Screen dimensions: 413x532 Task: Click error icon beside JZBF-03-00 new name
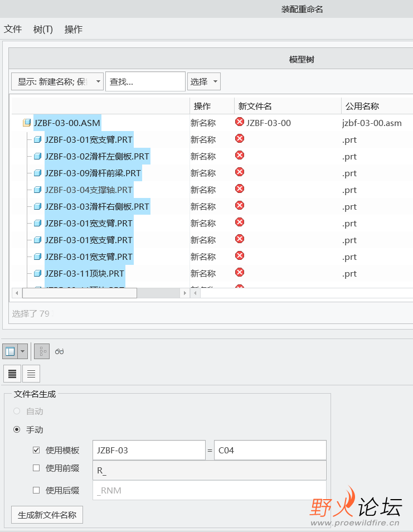click(x=240, y=122)
